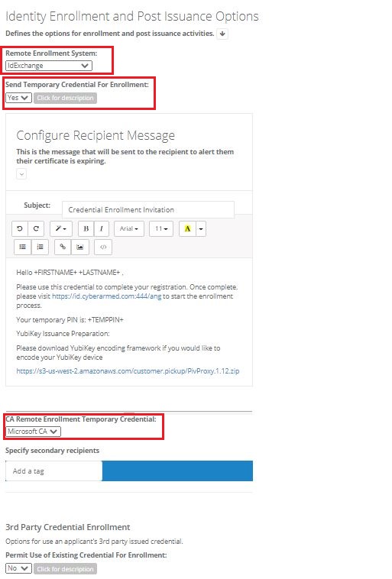Click the redo icon in editor toolbar
The image size is (392, 579).
36,228
